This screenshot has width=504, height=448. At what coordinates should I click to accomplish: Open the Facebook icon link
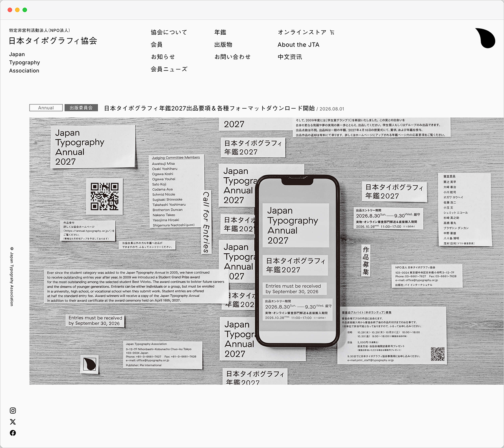pos(13,433)
